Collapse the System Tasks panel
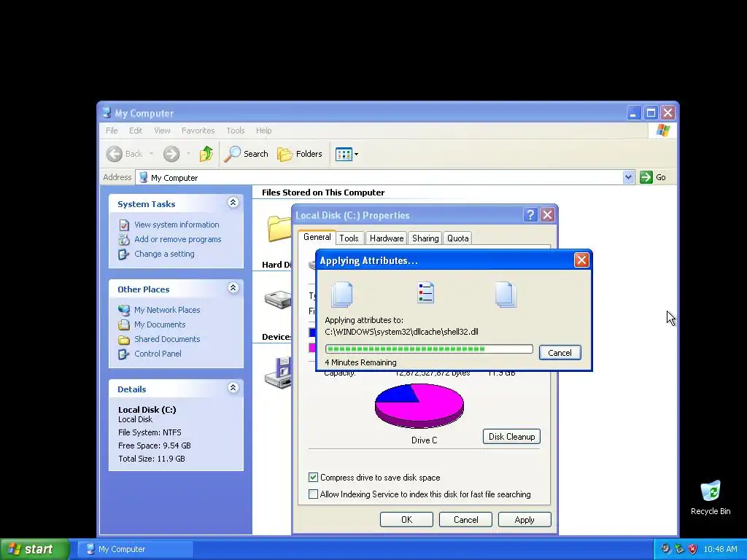Image resolution: width=747 pixels, height=560 pixels. click(x=233, y=203)
